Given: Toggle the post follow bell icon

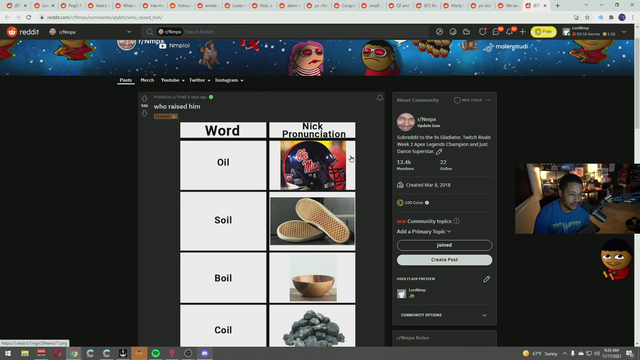Looking at the screenshot, I should [379, 98].
